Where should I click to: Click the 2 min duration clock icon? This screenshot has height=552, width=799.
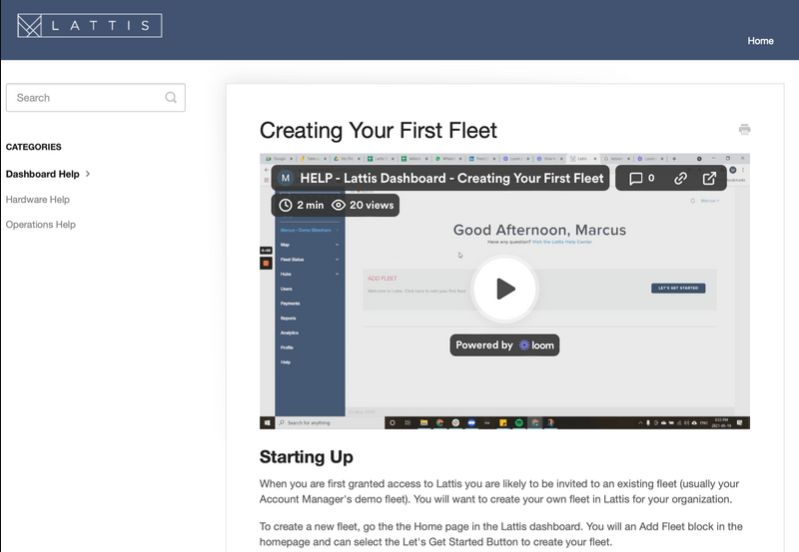point(285,205)
